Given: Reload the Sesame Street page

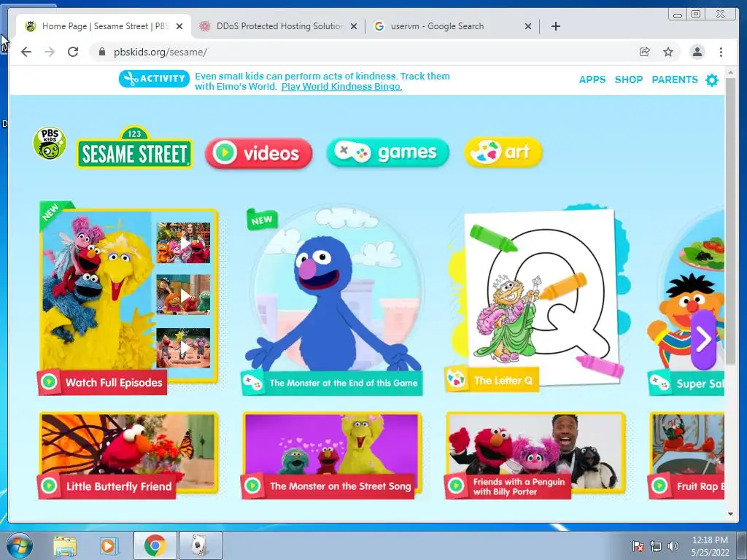Looking at the screenshot, I should tap(73, 52).
